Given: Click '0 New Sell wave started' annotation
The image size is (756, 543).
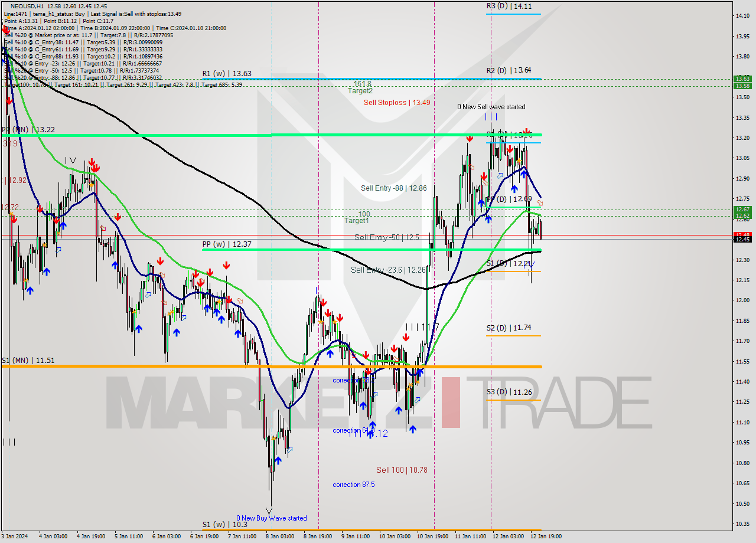Looking at the screenshot, I should coord(491,107).
